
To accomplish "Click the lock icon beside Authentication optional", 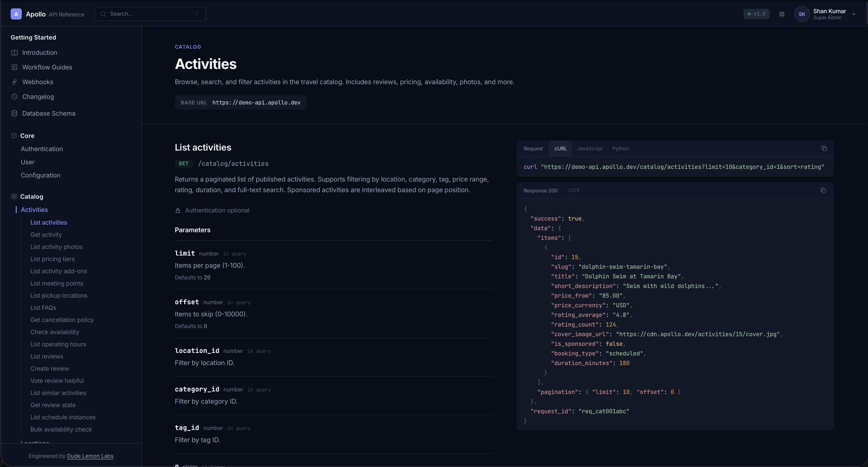I will click(x=178, y=210).
